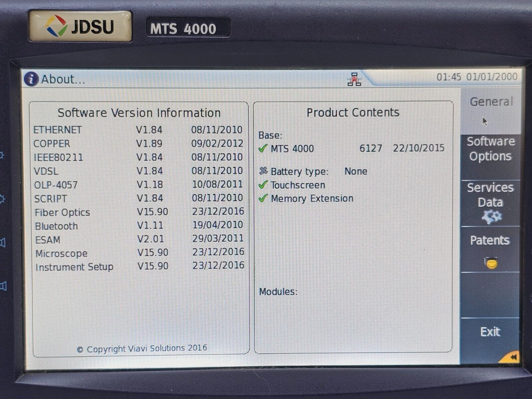Click the date 19/04/2010

click(x=218, y=225)
